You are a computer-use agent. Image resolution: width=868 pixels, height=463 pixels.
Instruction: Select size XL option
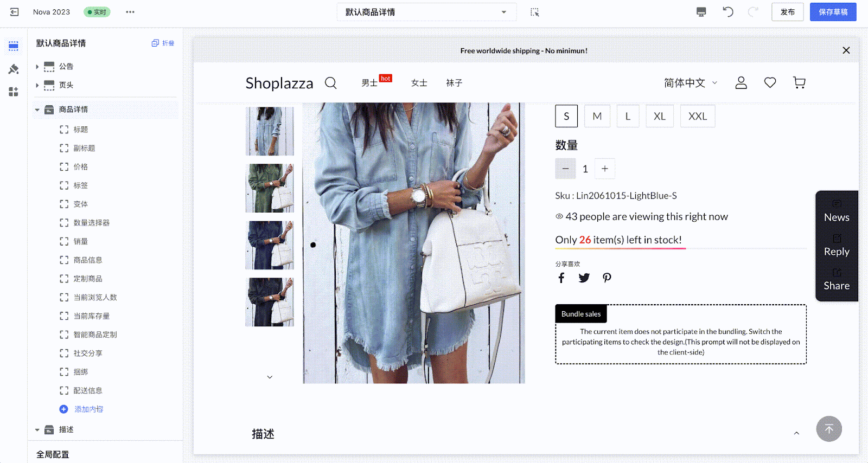(660, 116)
